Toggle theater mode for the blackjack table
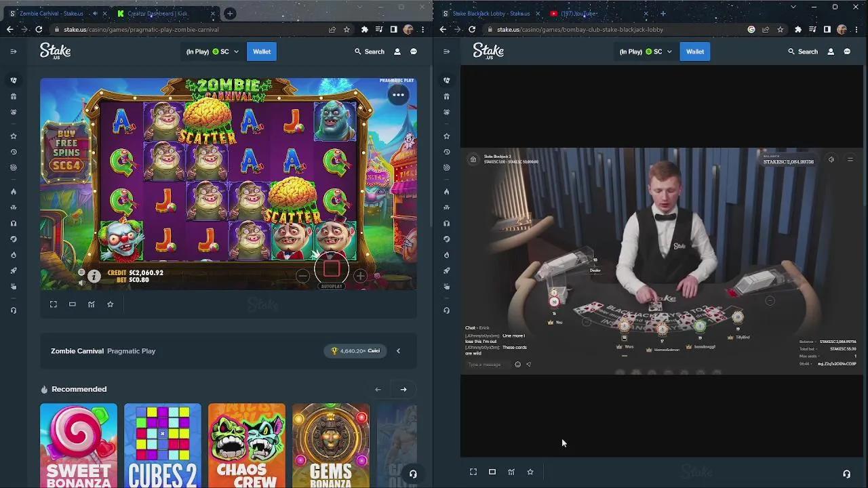 point(492,472)
